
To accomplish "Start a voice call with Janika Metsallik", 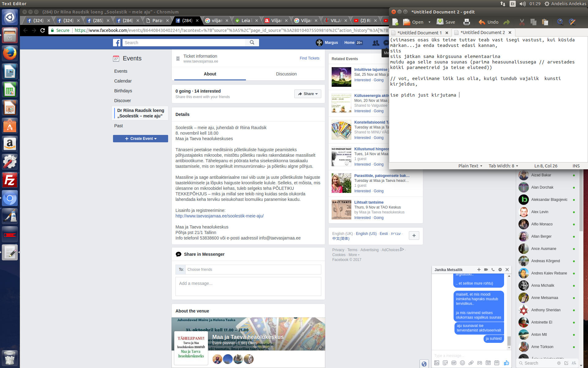I will click(x=493, y=270).
